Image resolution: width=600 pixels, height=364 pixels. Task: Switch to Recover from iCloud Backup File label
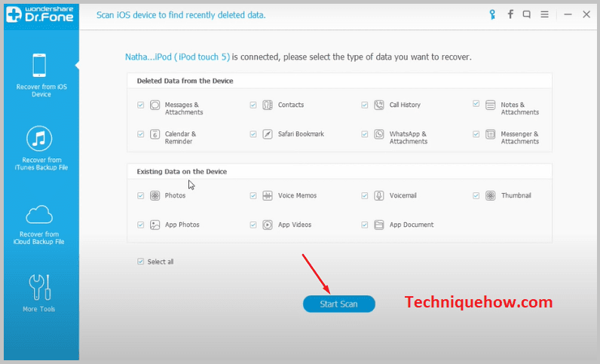(39, 237)
